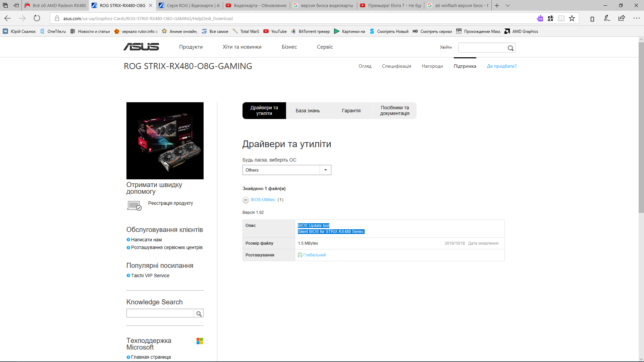Click ASUS site search magnifier icon
644x362 pixels.
(511, 48)
